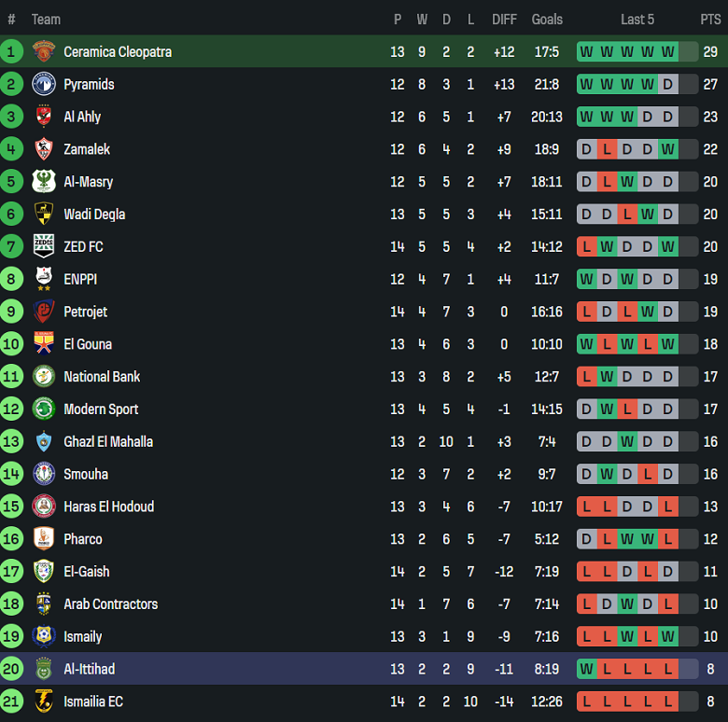Click the El Gouna club crest
This screenshot has width=728, height=722.
click(44, 344)
